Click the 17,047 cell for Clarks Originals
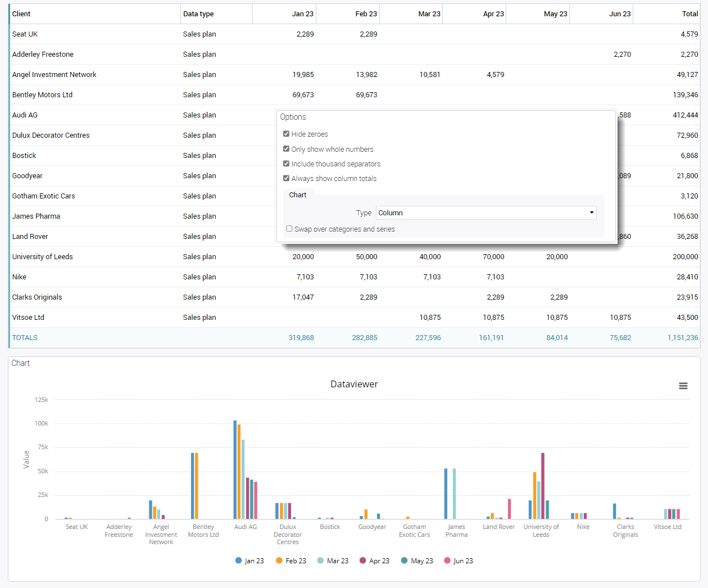The width and height of the screenshot is (708, 588). [303, 297]
